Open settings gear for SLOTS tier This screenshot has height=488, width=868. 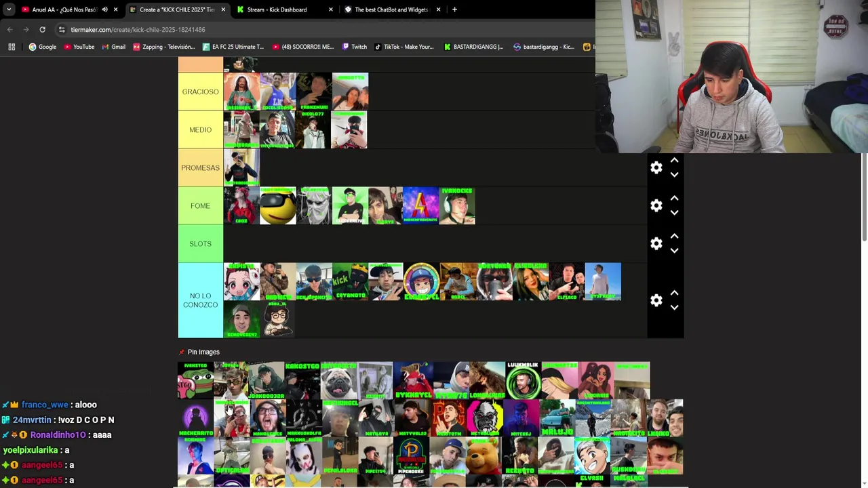click(656, 243)
